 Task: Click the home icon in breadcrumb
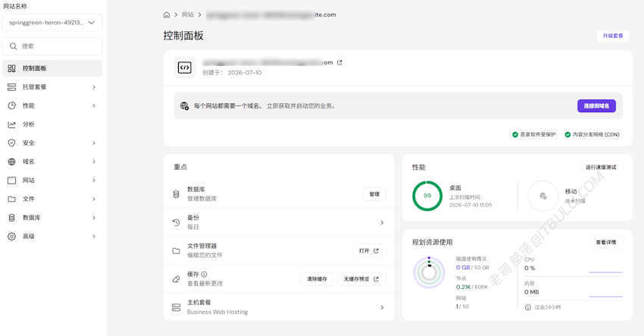[x=167, y=15]
